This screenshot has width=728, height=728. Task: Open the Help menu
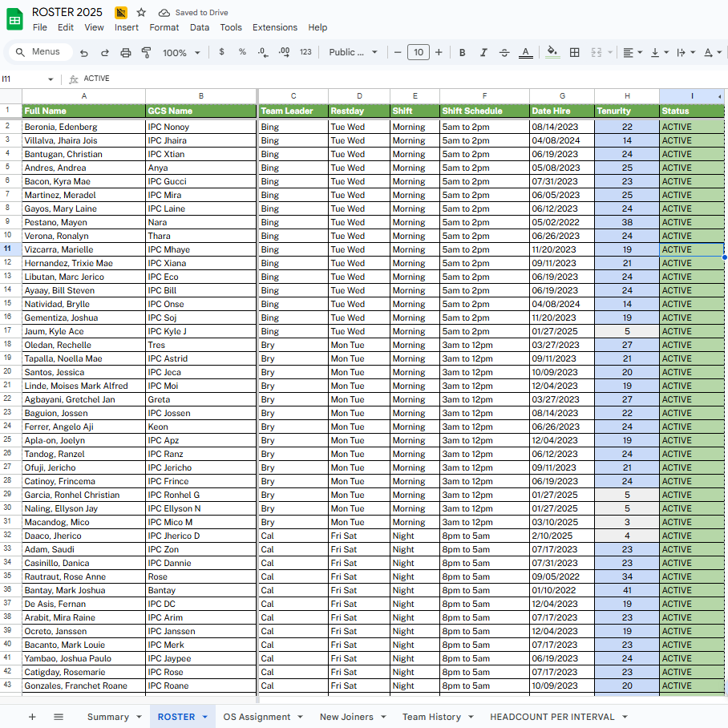(x=317, y=27)
